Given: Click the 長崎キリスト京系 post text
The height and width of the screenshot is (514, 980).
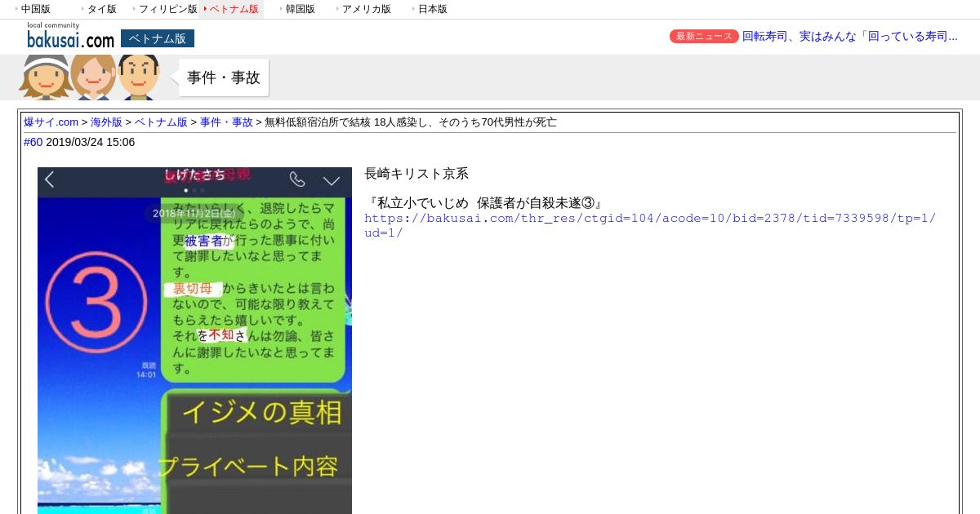Looking at the screenshot, I should [416, 174].
